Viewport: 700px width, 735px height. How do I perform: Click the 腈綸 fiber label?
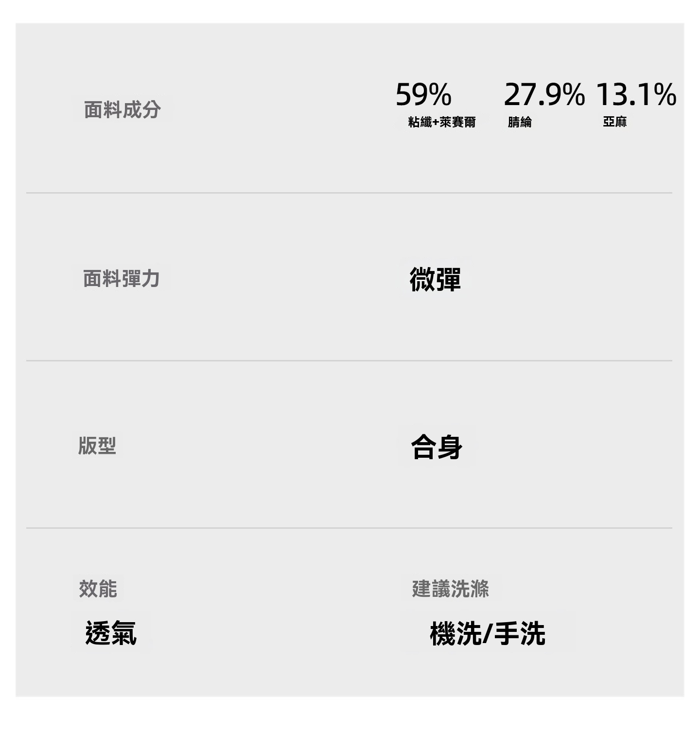[520, 122]
